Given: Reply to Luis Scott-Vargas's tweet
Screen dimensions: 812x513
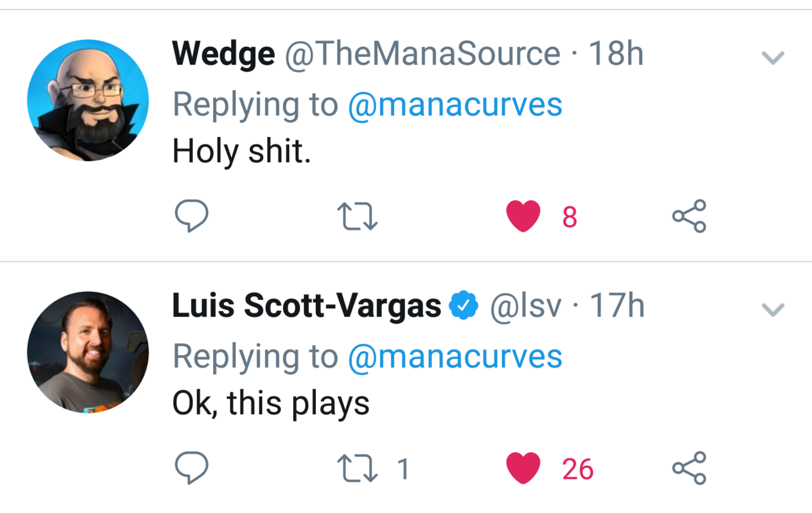Looking at the screenshot, I should 191,469.
